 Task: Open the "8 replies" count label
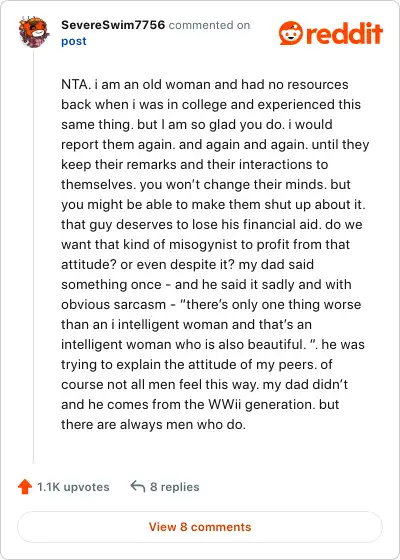tap(175, 487)
